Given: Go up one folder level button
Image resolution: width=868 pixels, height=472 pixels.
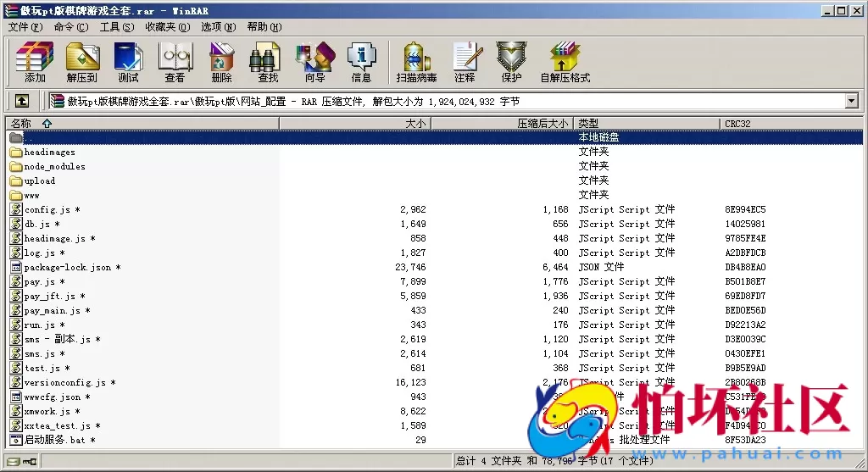Looking at the screenshot, I should (21, 101).
